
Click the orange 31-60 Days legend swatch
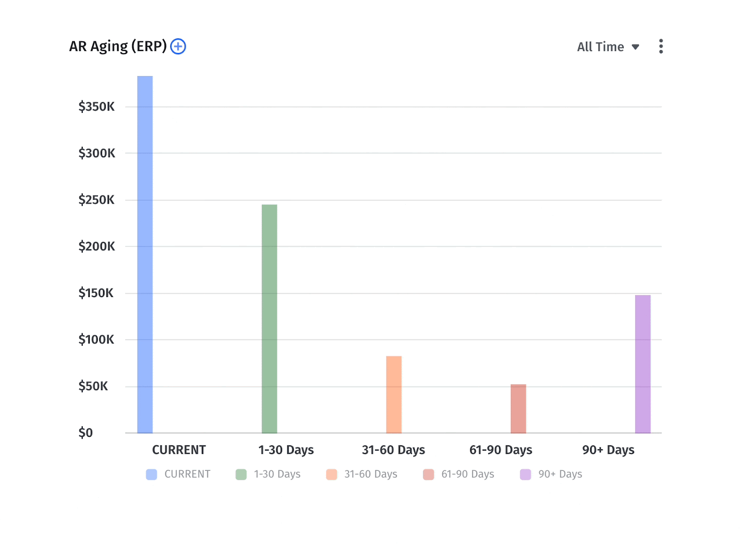[331, 474]
